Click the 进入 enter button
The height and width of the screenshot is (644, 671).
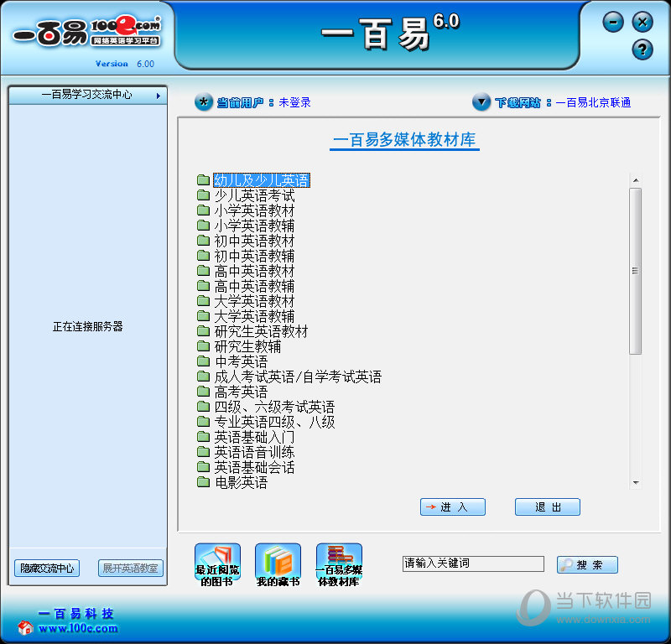pyautogui.click(x=453, y=507)
